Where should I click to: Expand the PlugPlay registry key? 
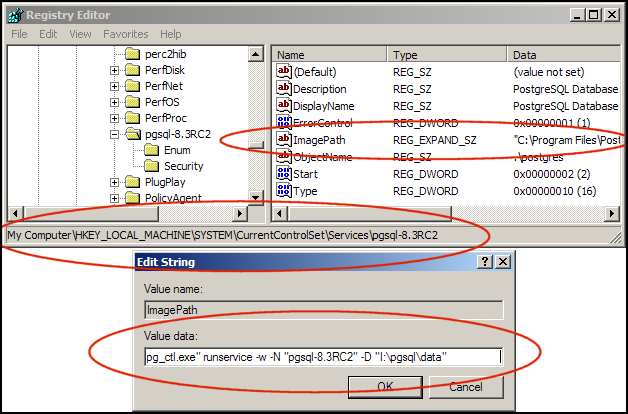point(115,182)
